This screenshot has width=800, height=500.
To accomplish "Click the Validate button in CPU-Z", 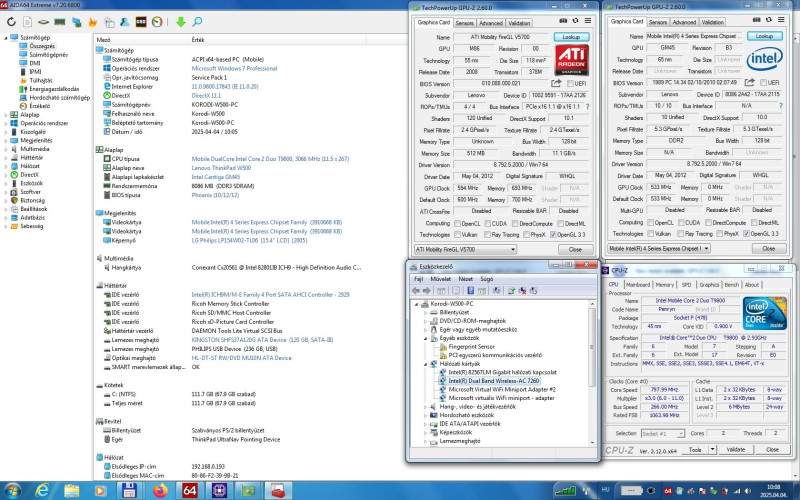I will coord(735,449).
